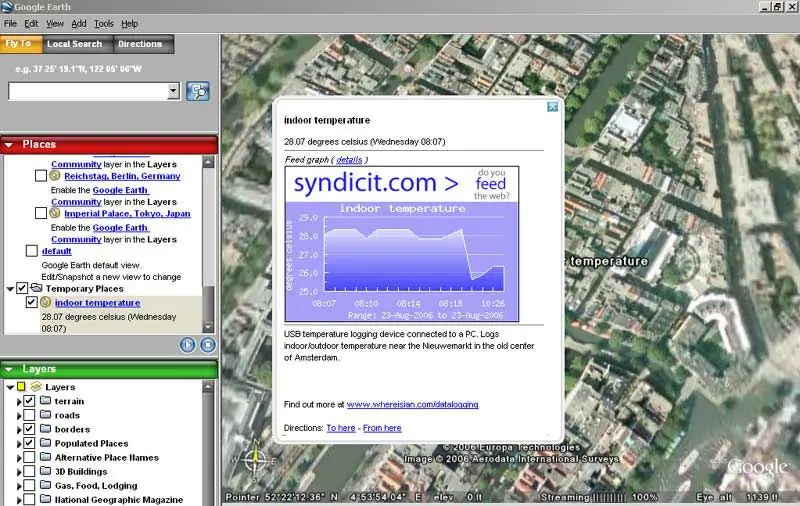This screenshot has height=506, width=800.
Task: Click the borders layer folder icon
Action: pos(45,429)
